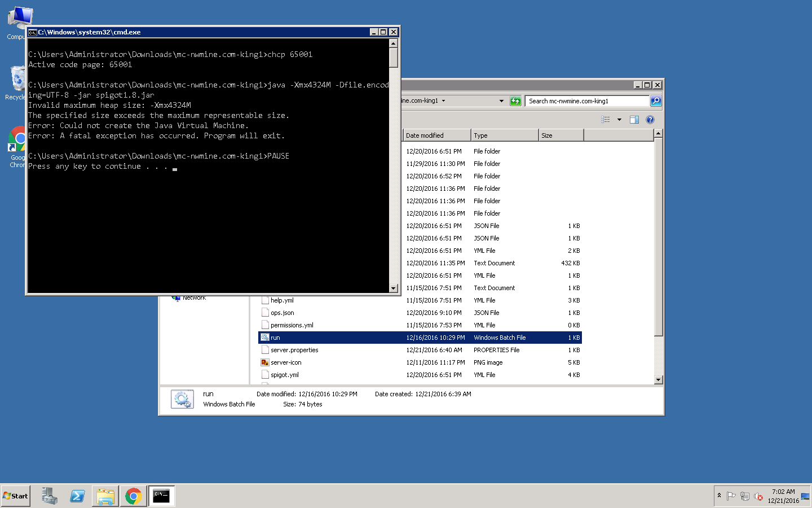
Task: Click the Explorer search magnifier button
Action: tap(655, 101)
